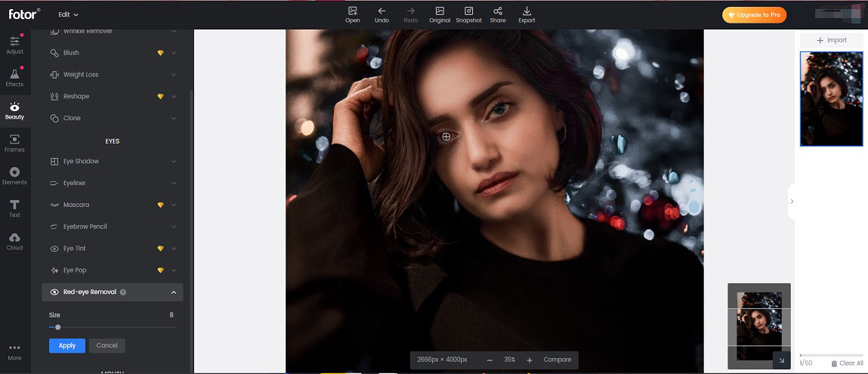Image resolution: width=868 pixels, height=374 pixels.
Task: Collapse the right image panel
Action: click(x=792, y=202)
